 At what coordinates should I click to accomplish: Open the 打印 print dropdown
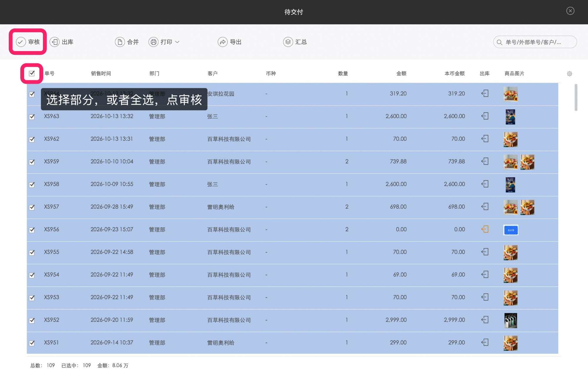pyautogui.click(x=164, y=42)
